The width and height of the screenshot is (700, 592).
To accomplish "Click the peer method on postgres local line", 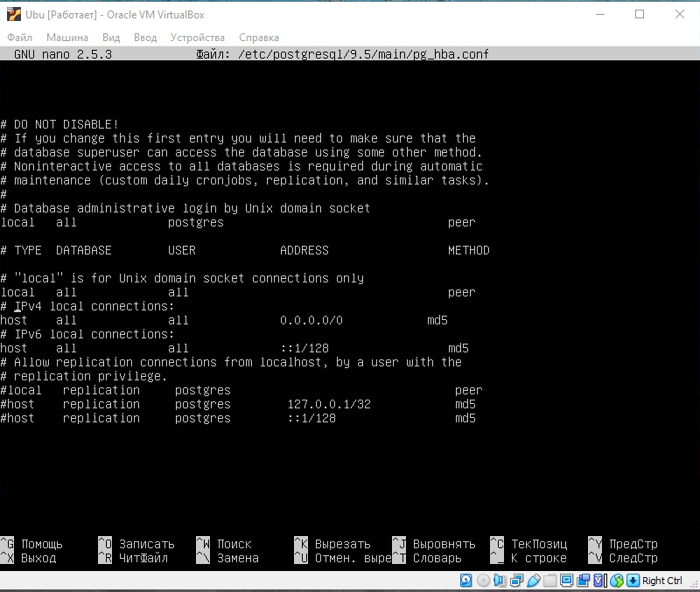I will pos(462,222).
